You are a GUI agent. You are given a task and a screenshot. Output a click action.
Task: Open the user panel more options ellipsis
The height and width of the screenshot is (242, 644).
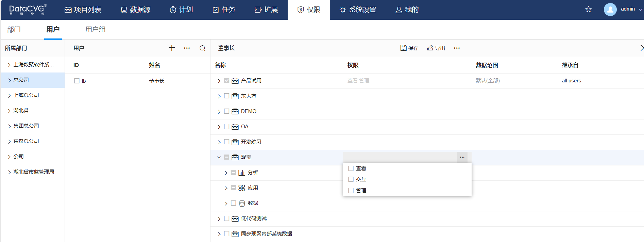[187, 48]
